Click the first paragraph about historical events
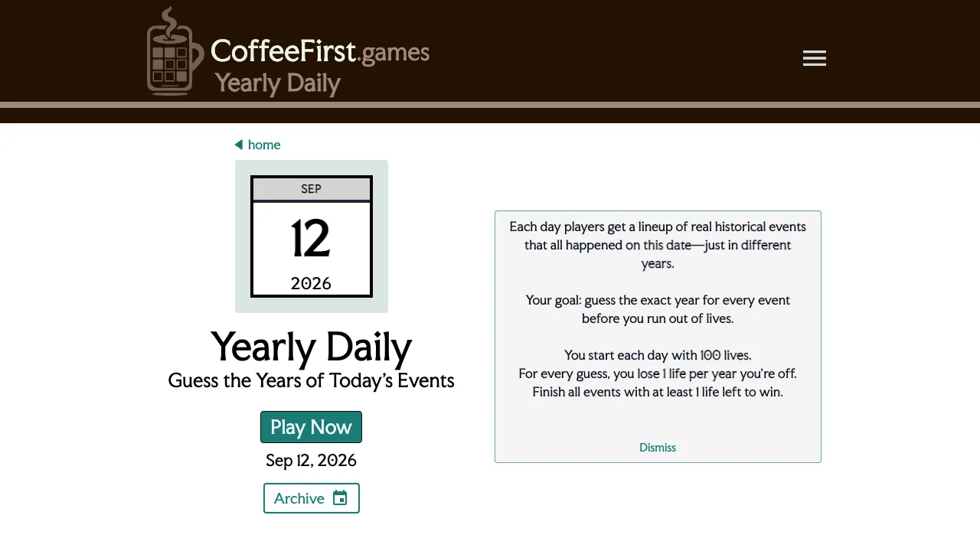The height and width of the screenshot is (551, 980). pos(658,245)
